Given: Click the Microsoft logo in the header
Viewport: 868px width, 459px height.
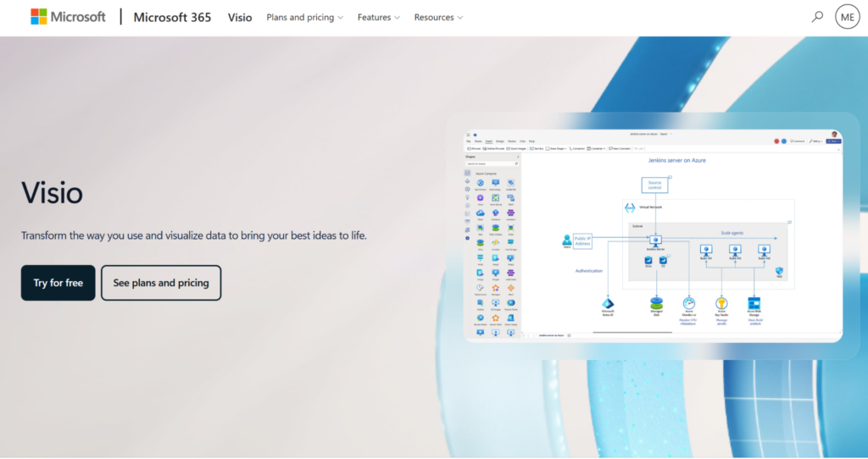Looking at the screenshot, I should tap(68, 17).
